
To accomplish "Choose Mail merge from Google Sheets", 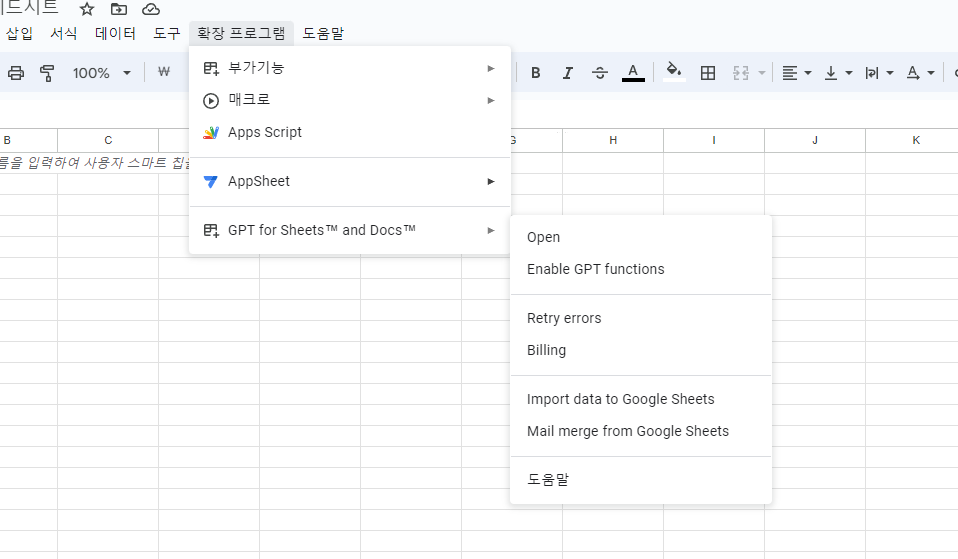I will click(x=641, y=431).
